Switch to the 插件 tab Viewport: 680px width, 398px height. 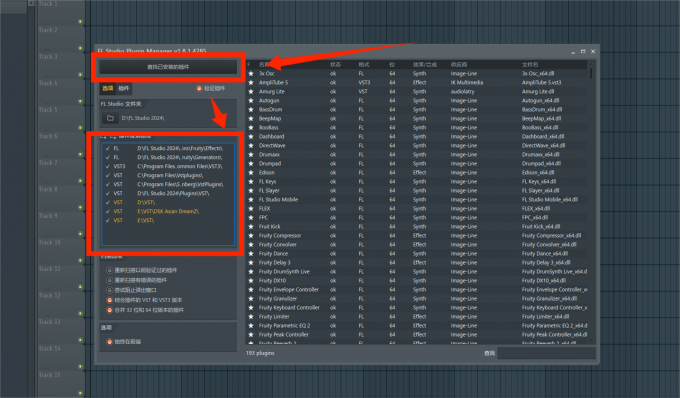(124, 88)
